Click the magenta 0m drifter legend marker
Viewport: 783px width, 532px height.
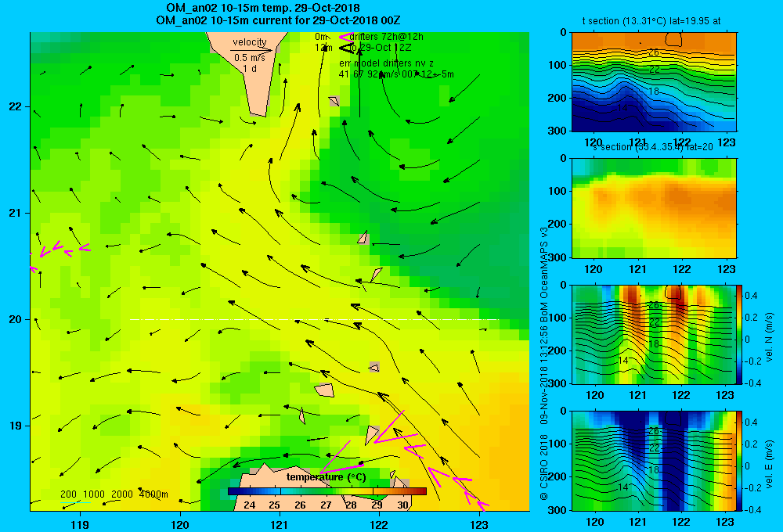346,37
